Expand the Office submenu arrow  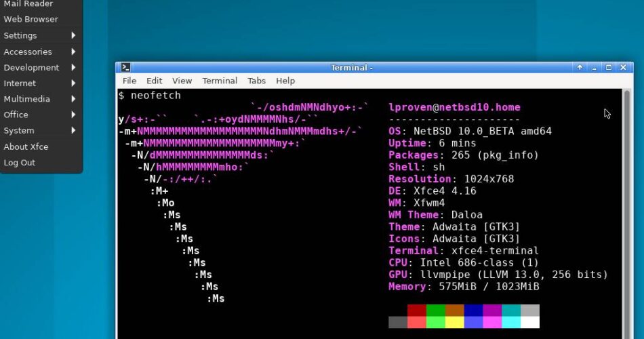pyautogui.click(x=73, y=114)
